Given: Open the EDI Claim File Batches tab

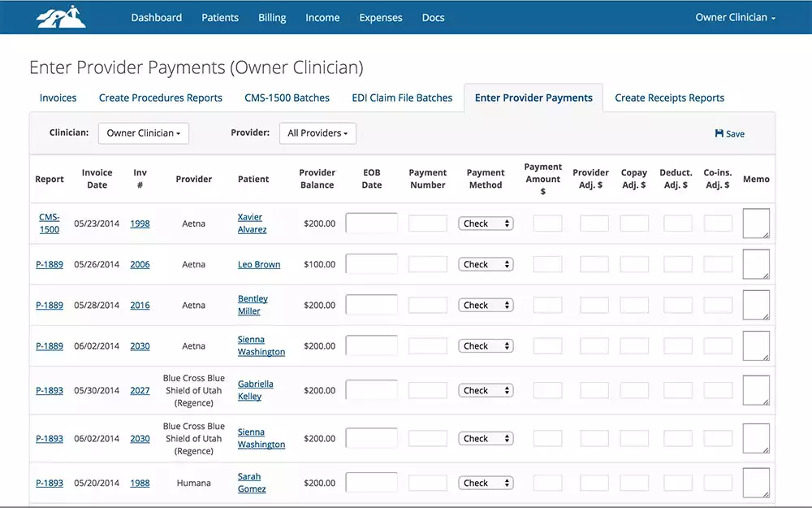Looking at the screenshot, I should [x=402, y=98].
